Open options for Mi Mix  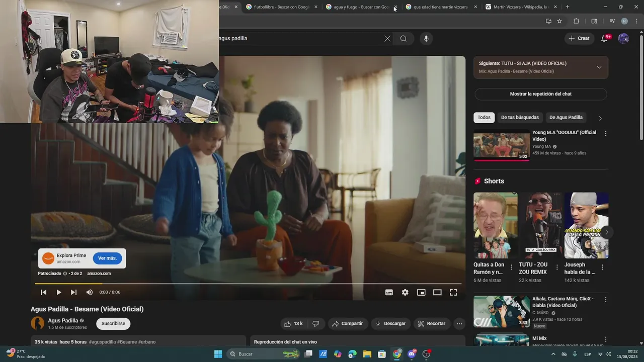pos(605,339)
